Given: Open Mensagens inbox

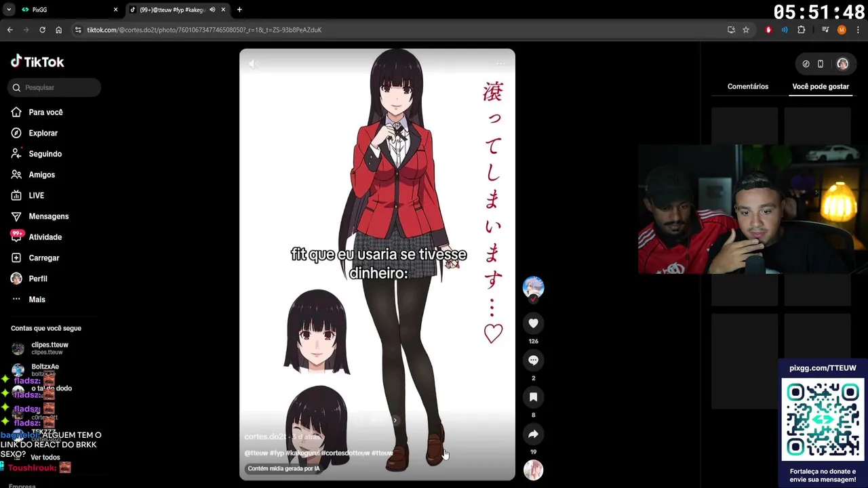Looking at the screenshot, I should click(48, 216).
